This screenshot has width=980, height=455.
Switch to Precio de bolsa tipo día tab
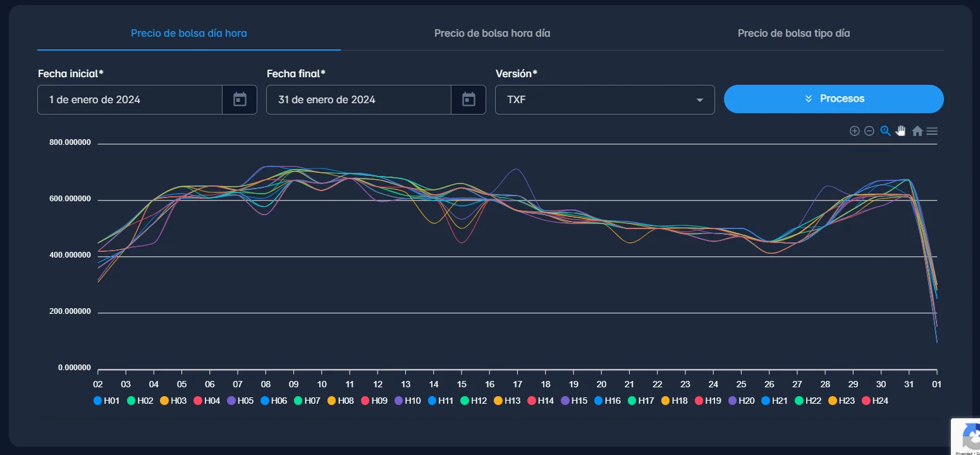point(793,33)
